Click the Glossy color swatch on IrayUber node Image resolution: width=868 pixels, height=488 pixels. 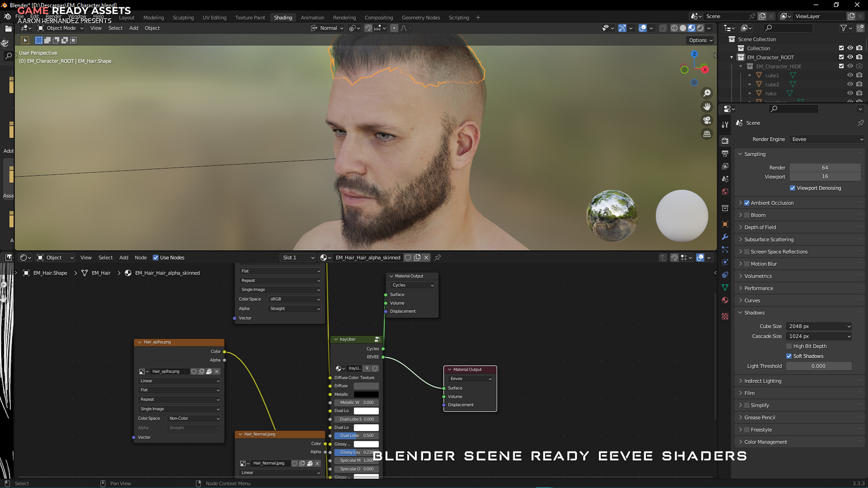point(366,444)
